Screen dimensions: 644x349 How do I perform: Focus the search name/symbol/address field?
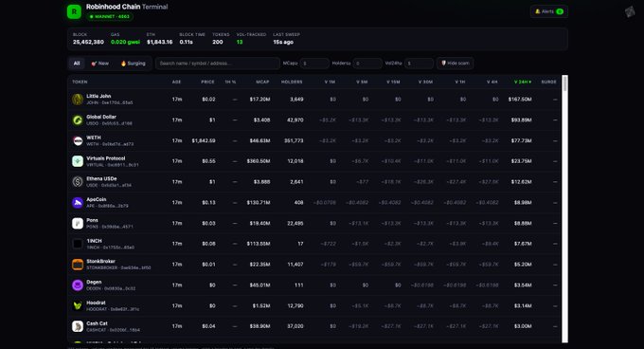[x=217, y=64]
